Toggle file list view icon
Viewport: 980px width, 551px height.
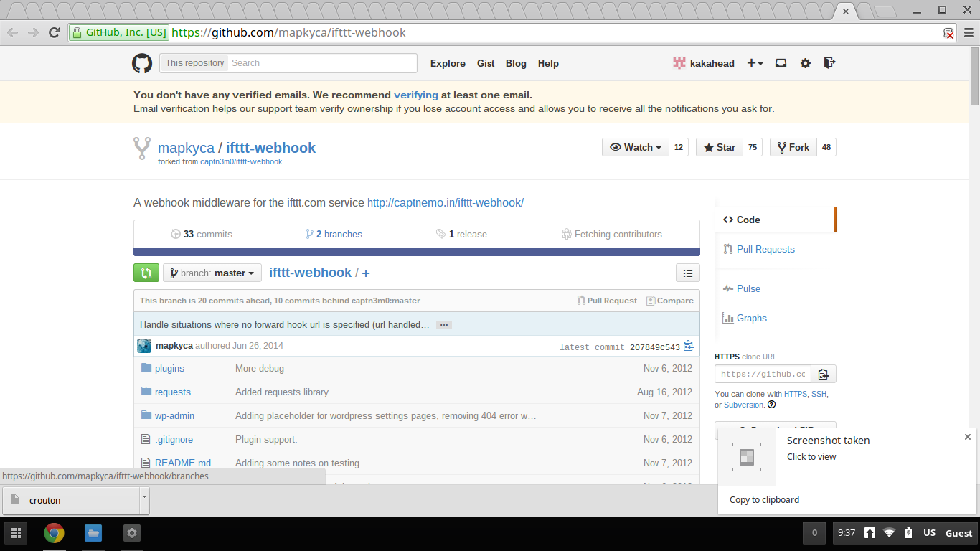tap(687, 273)
